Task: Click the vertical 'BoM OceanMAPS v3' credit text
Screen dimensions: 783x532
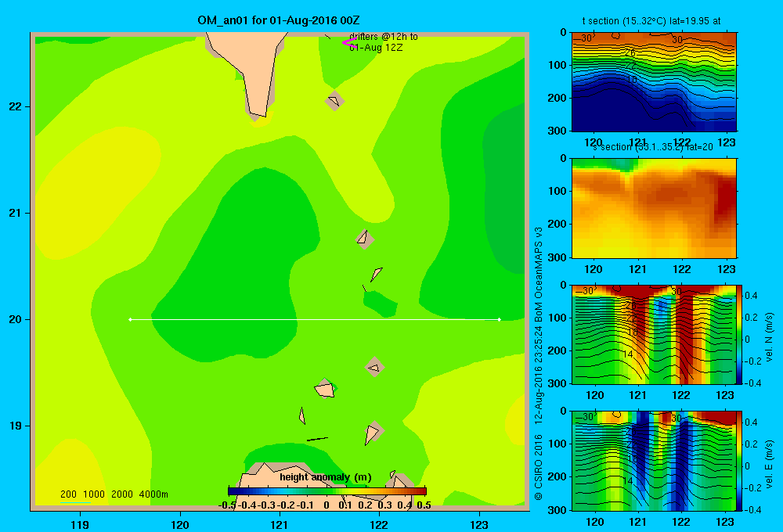Action: (x=539, y=275)
